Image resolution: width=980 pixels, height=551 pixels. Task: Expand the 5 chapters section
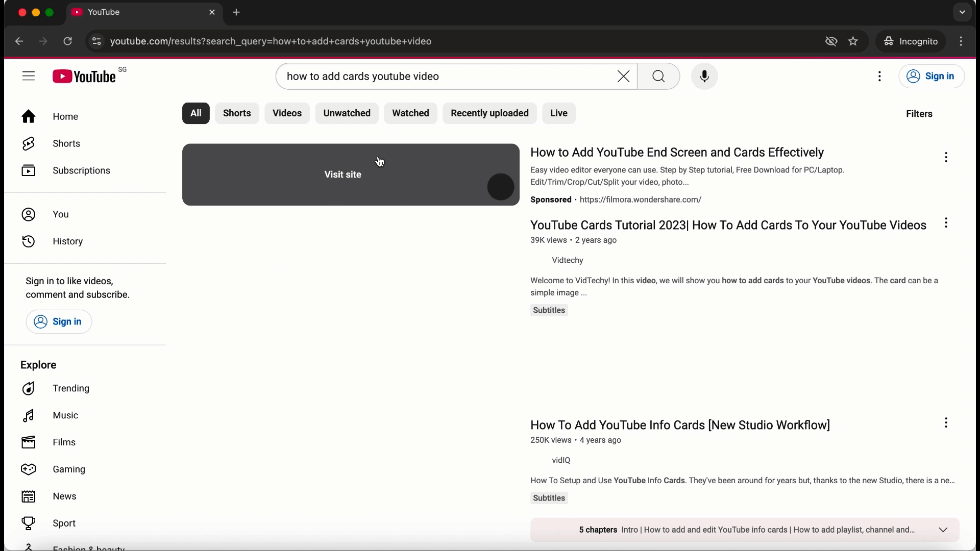click(x=943, y=530)
